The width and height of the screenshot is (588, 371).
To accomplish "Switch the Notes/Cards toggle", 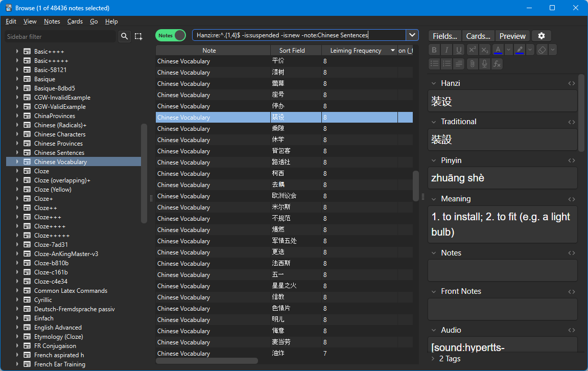I will click(x=171, y=35).
